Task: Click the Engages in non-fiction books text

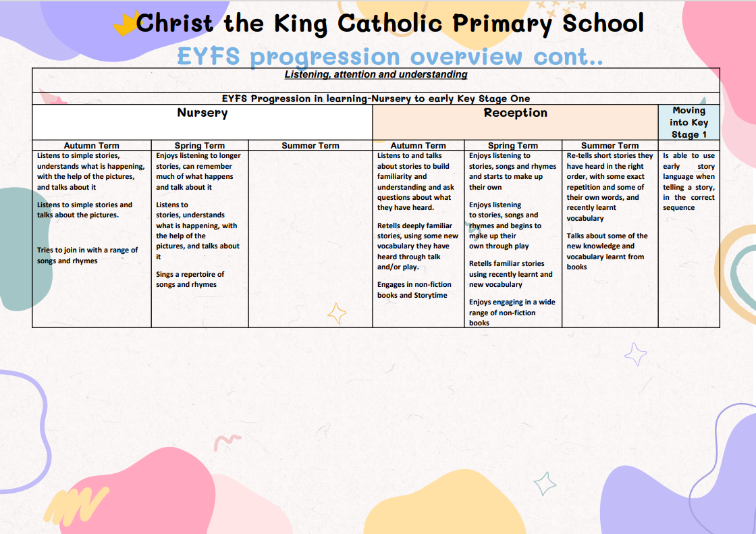Action: coord(414,290)
